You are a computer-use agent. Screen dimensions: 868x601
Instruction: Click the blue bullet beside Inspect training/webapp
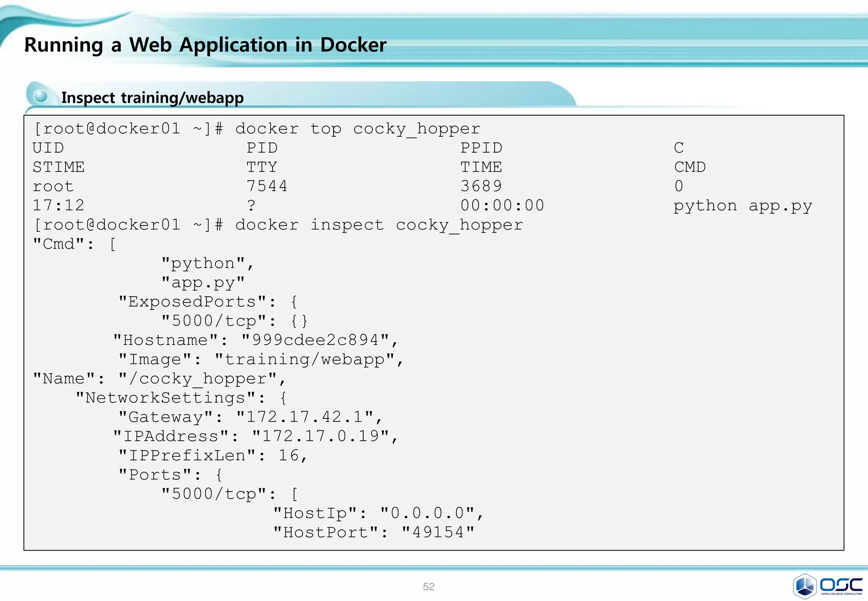[41, 96]
